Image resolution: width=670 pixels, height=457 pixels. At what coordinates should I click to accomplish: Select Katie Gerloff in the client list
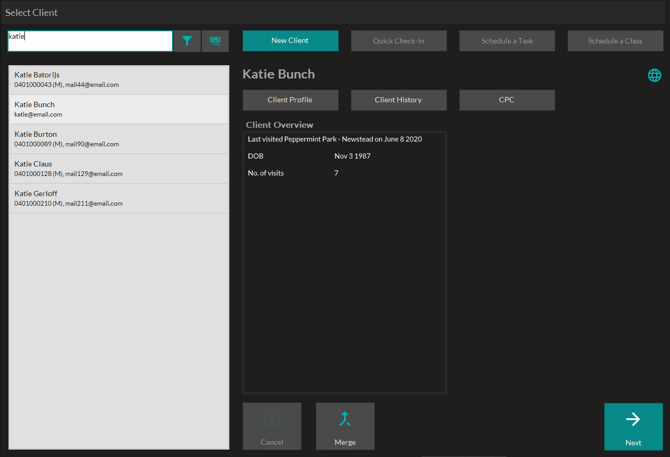click(x=119, y=199)
